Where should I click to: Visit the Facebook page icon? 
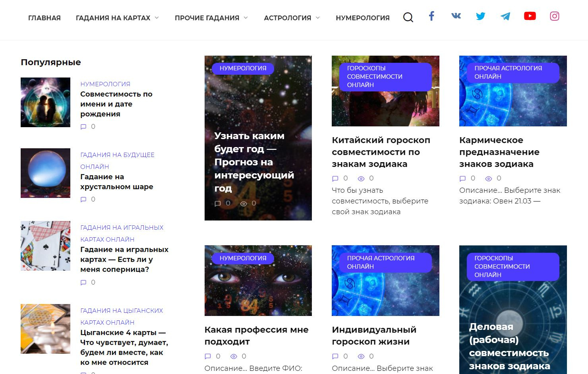click(x=431, y=16)
